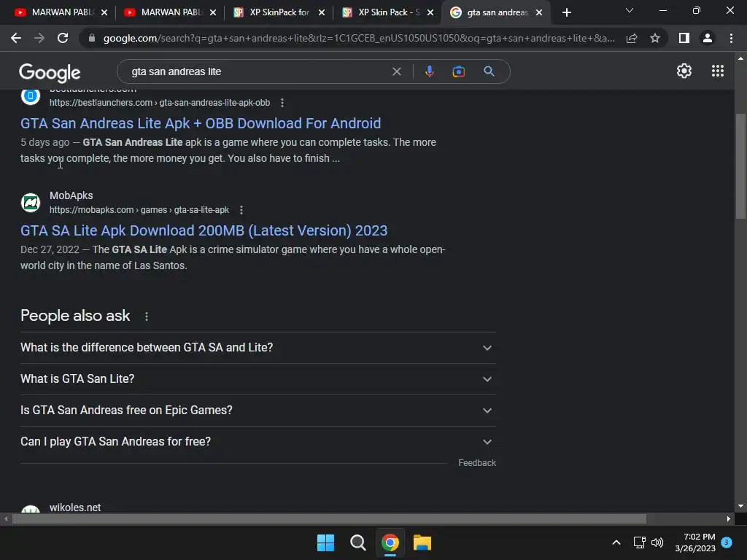Open Windows taskbar search
This screenshot has width=747, height=560.
[x=357, y=542]
